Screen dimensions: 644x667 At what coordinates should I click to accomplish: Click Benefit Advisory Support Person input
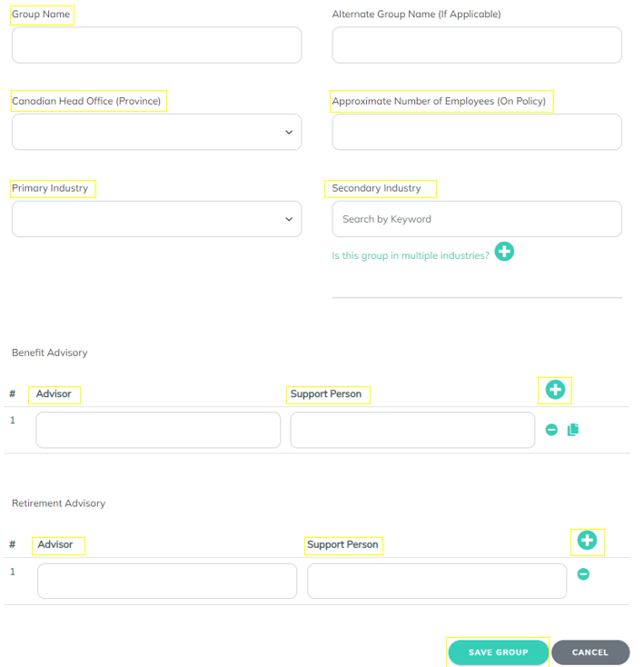[x=412, y=430]
